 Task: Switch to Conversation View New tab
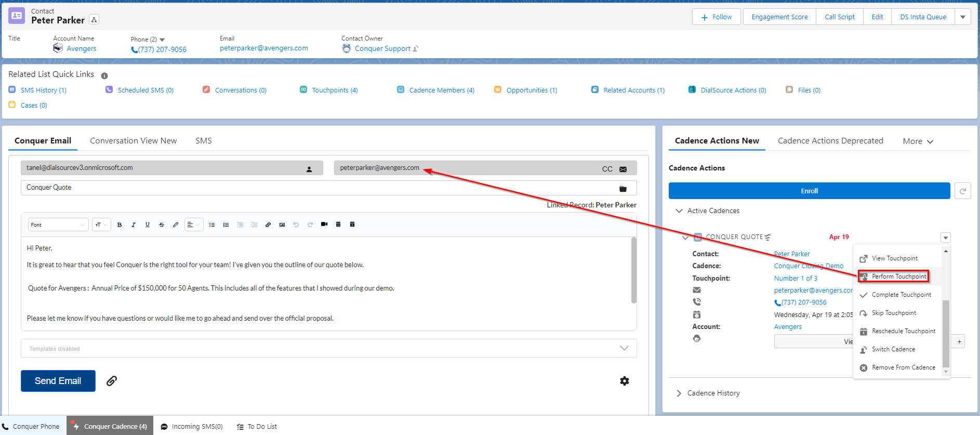point(134,141)
